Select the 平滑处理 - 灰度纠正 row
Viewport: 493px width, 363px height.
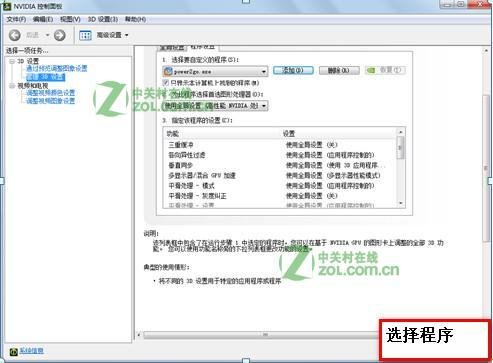279,196
